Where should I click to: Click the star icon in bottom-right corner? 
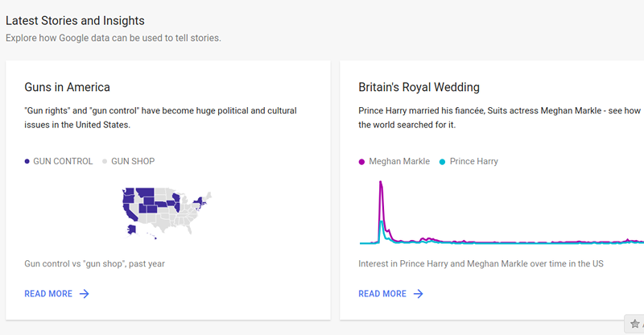[635, 324]
